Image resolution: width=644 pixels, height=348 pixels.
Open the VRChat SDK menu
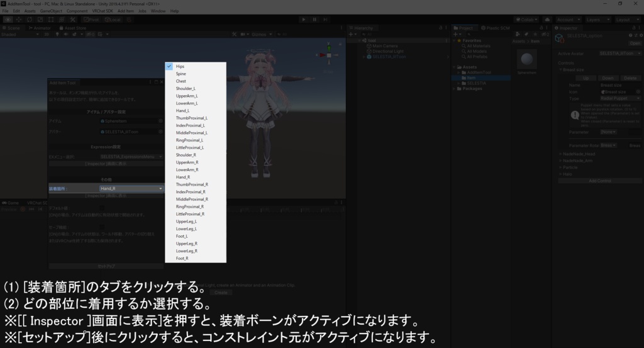coord(103,11)
